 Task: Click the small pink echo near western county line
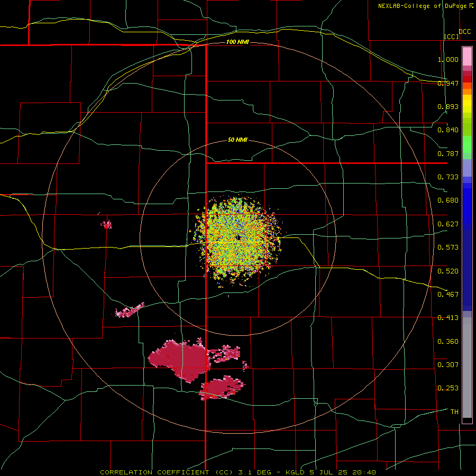click(x=106, y=225)
